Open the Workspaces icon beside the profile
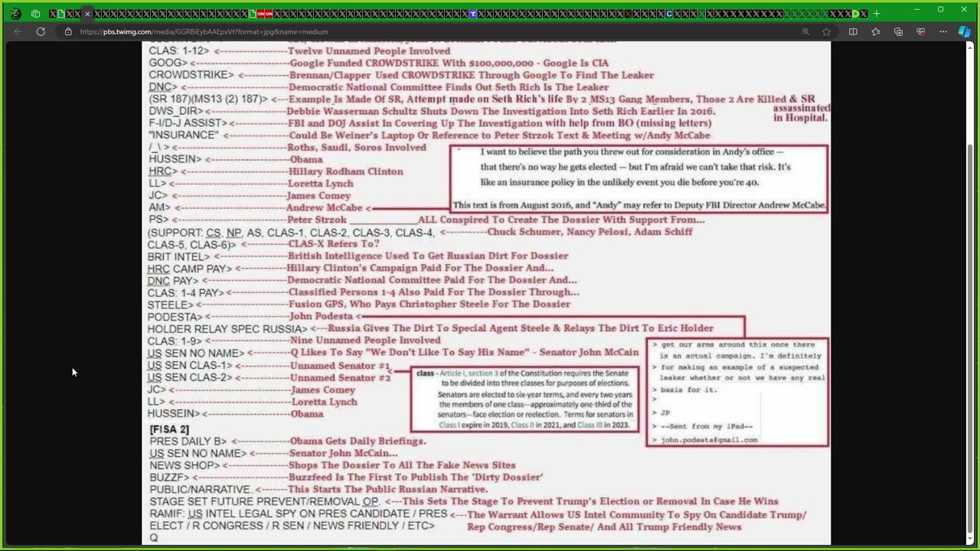 click(36, 13)
